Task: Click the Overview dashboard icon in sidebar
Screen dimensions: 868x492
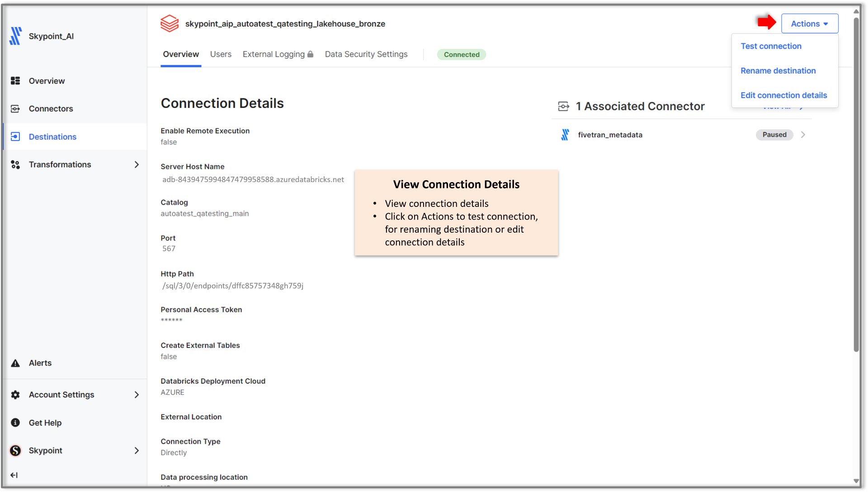Action: (15, 81)
